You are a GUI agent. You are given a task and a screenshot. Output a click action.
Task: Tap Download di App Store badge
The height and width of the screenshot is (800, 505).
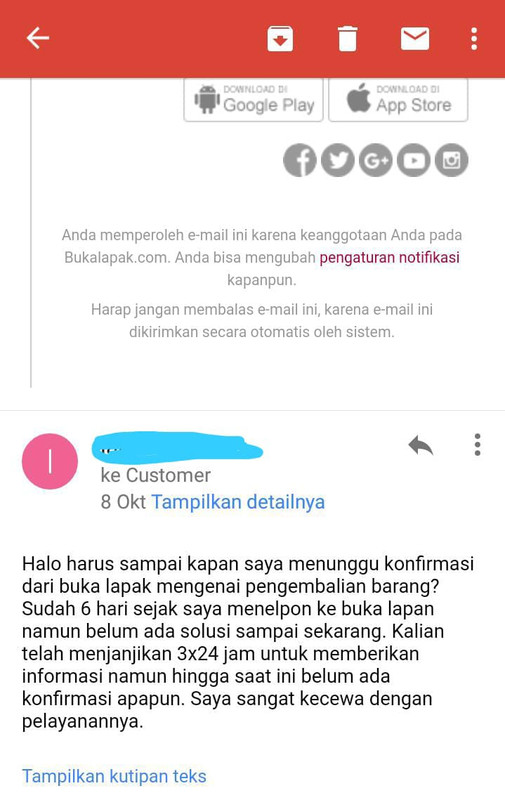point(398,99)
